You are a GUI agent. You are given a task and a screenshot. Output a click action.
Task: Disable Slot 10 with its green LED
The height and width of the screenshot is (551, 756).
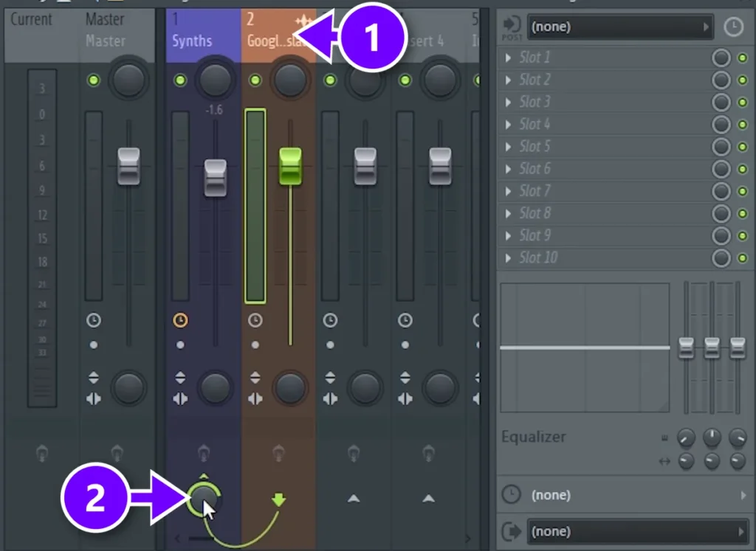pos(743,258)
